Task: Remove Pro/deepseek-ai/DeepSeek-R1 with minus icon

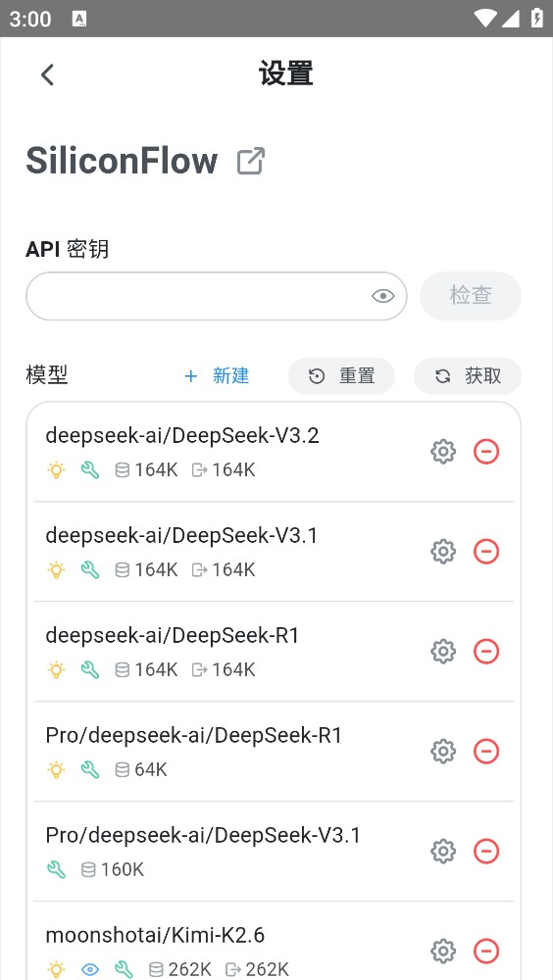Action: pos(486,752)
